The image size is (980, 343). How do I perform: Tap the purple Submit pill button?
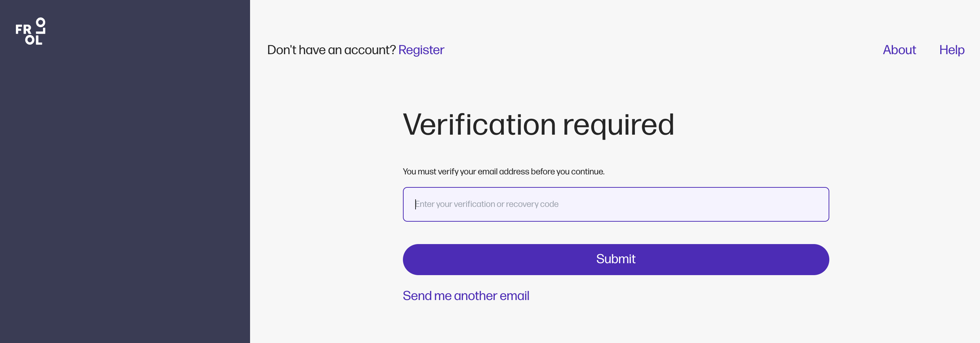(615, 259)
